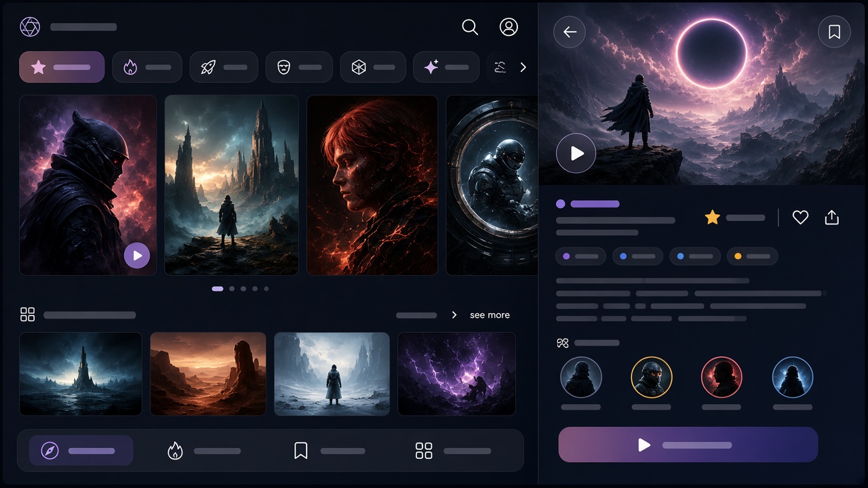Go to the third carousel page dot
The width and height of the screenshot is (868, 488).
coord(243,289)
